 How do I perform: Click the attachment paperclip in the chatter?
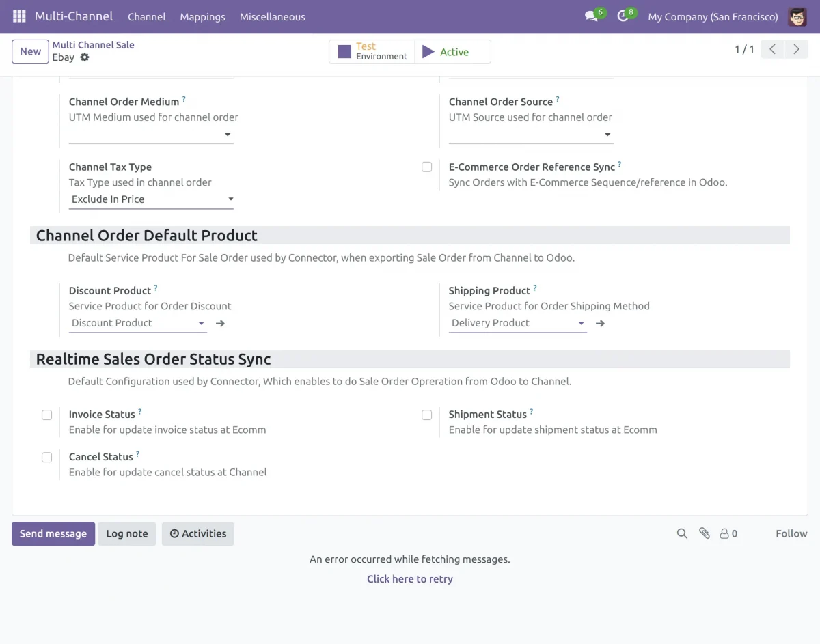(705, 533)
